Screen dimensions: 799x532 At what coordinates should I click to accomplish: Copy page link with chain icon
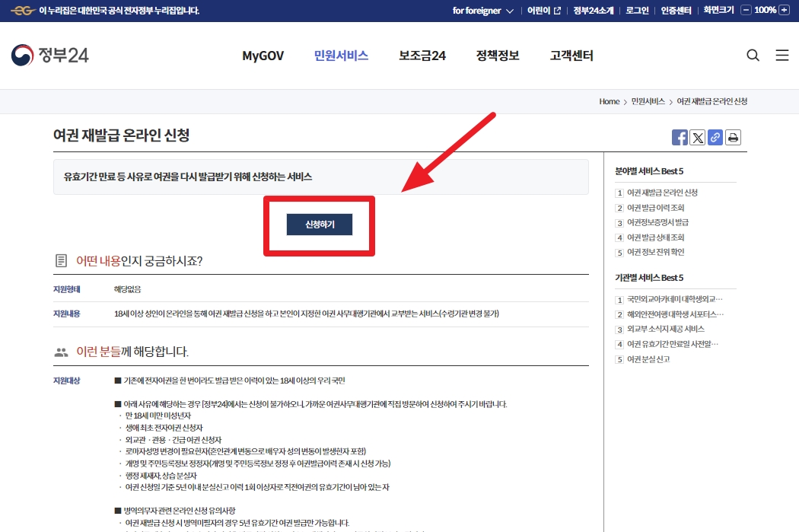715,138
